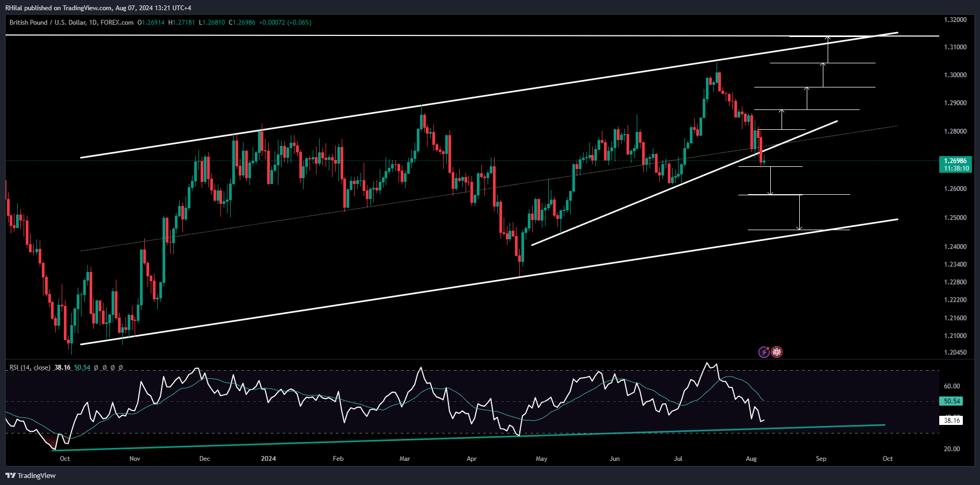Screen dimensions: 980x485
Task: Click the 1.25000 price axis label
Action: tap(955, 218)
